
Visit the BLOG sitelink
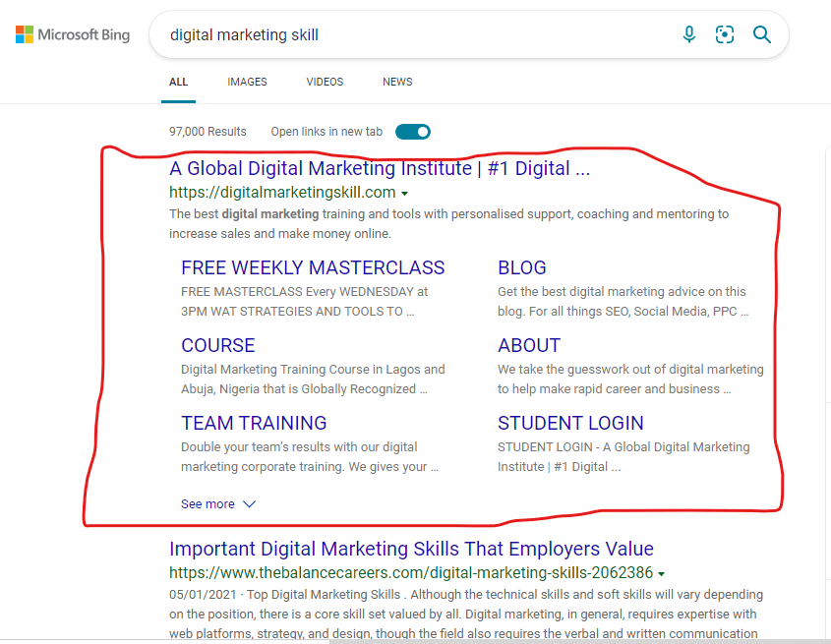(522, 267)
